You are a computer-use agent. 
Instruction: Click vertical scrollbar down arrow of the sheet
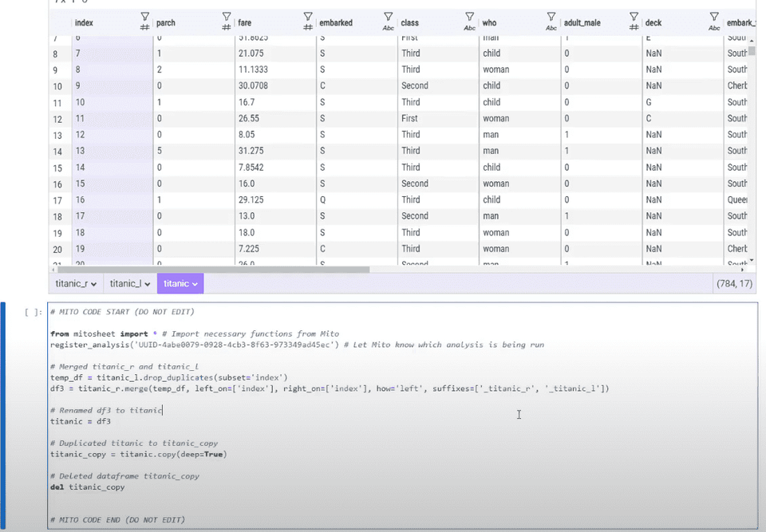[x=752, y=260]
